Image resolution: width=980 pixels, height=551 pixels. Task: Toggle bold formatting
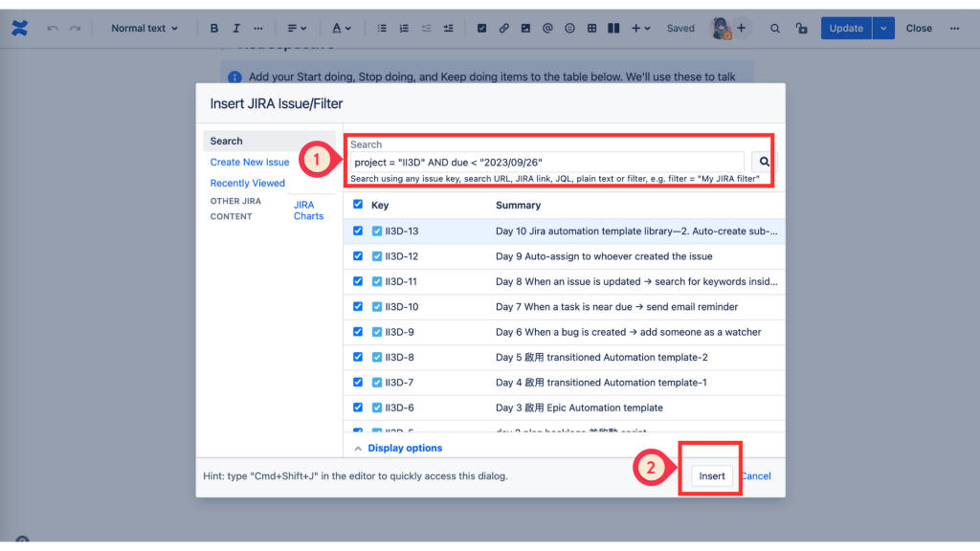(x=213, y=28)
